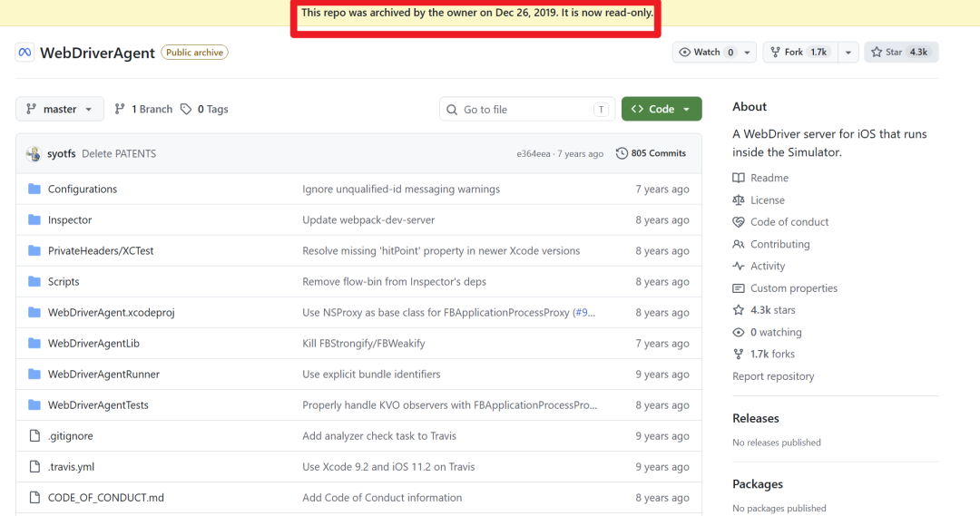Open the 1 Branch link
The height and width of the screenshot is (516, 980).
coord(143,109)
